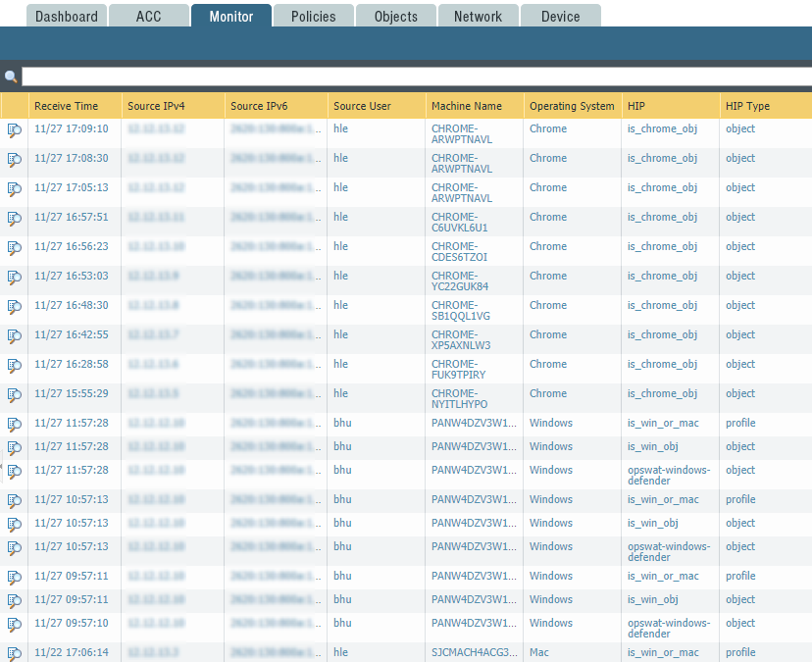Click the is_win_or_mac HIP for SJCMACH4ACG3 row
Image resolution: width=812 pixels, height=662 pixels.
pos(663,652)
